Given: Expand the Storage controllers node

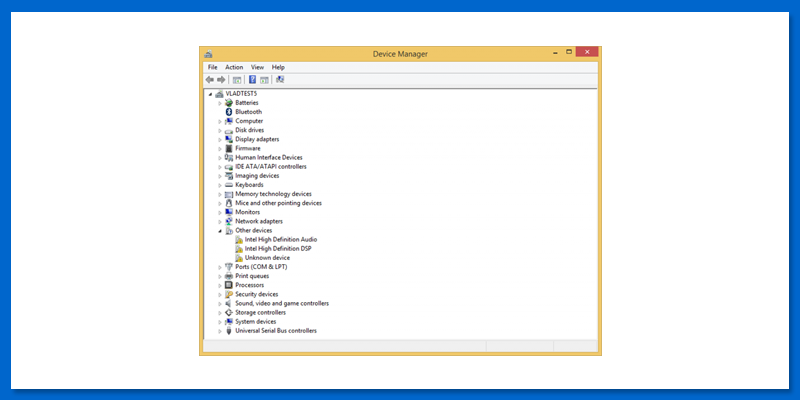Looking at the screenshot, I should [x=220, y=313].
